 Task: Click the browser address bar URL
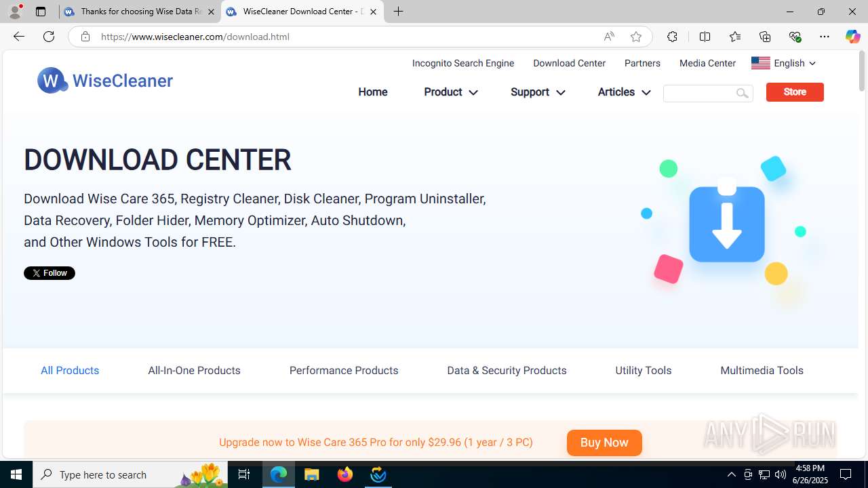[195, 37]
